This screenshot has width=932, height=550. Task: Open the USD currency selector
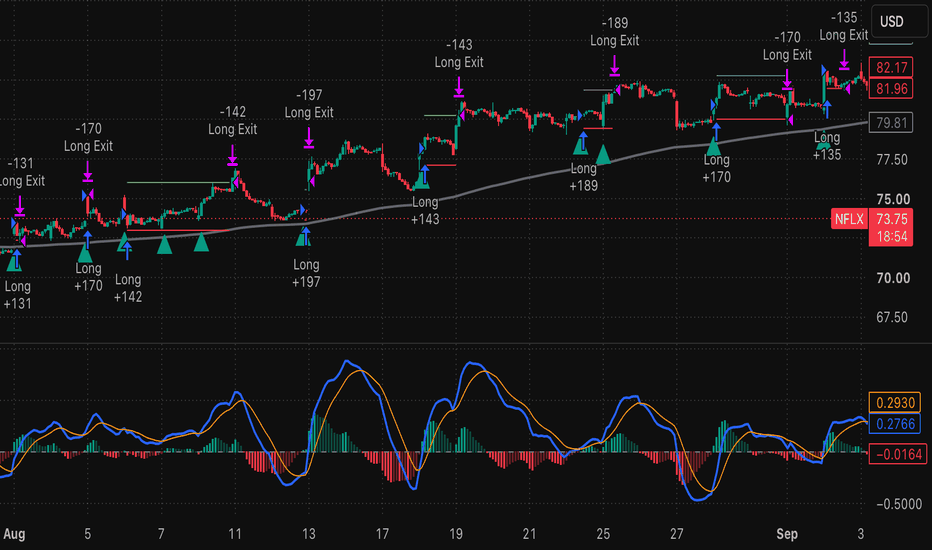coord(898,22)
